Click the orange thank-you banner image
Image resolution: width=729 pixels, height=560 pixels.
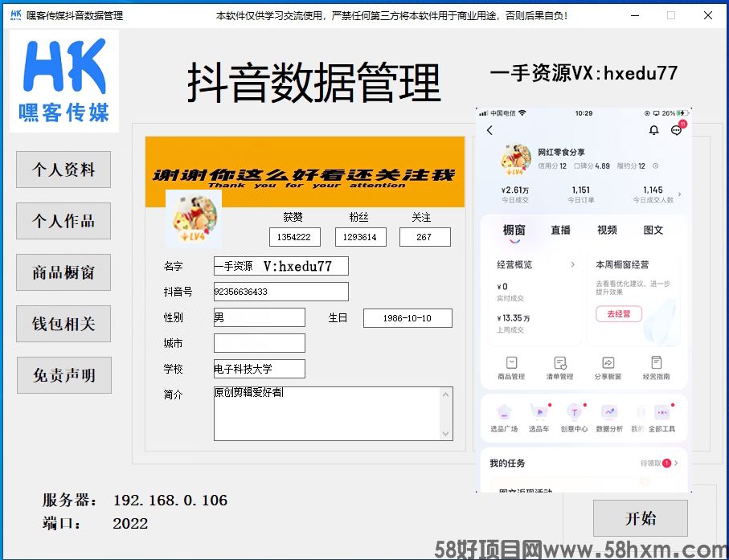click(x=305, y=171)
